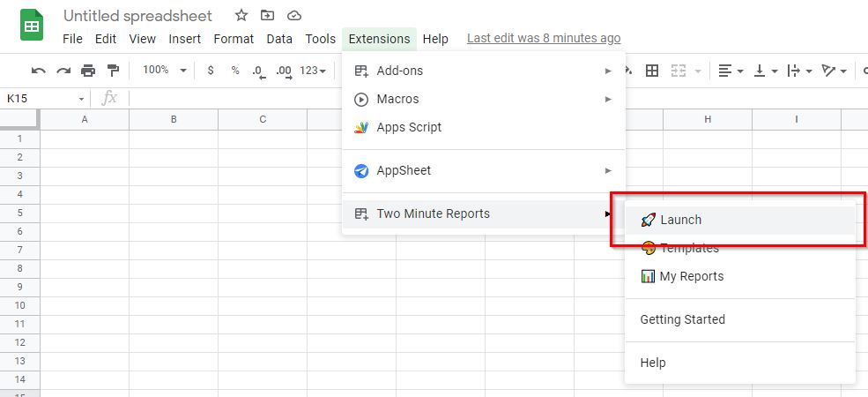Format as currency with dollar icon
The height and width of the screenshot is (397, 868).
[211, 71]
